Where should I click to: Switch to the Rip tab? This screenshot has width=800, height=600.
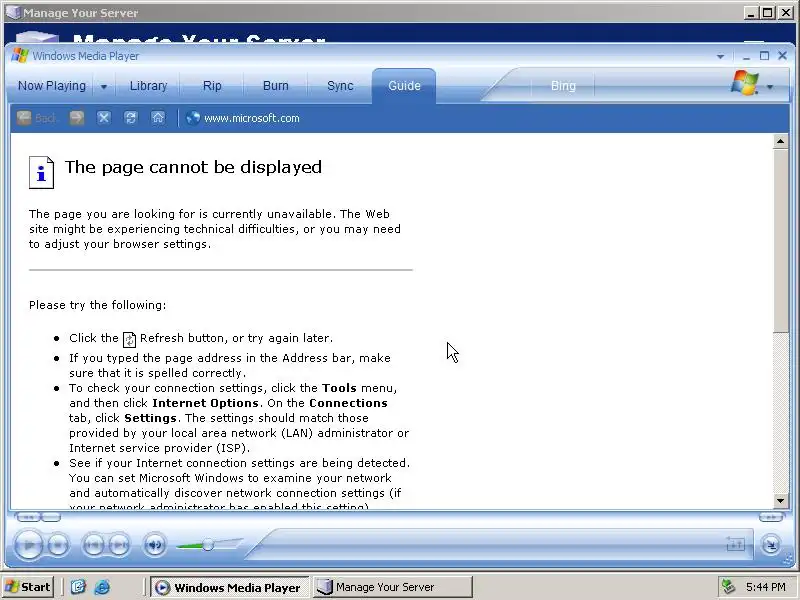coord(212,86)
